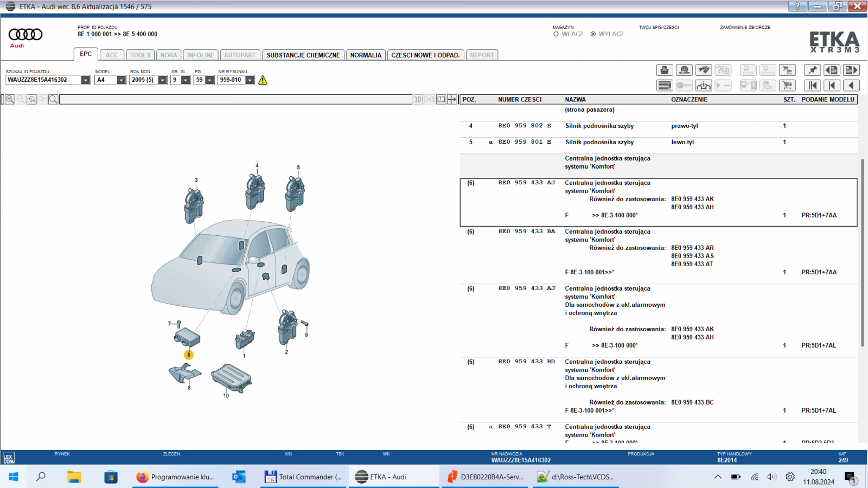Click the list view icon
Screen dimensions: 868x488
point(665,85)
